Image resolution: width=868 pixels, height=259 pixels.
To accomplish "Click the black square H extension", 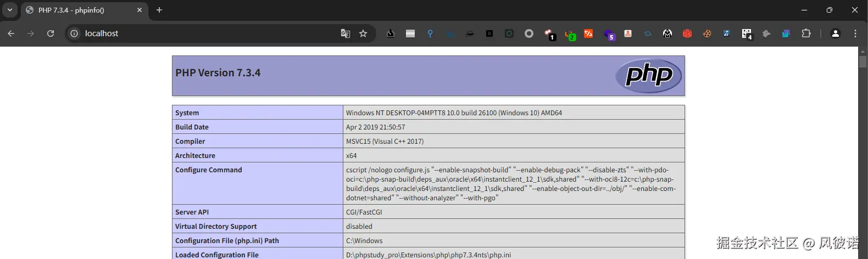I will (x=489, y=33).
